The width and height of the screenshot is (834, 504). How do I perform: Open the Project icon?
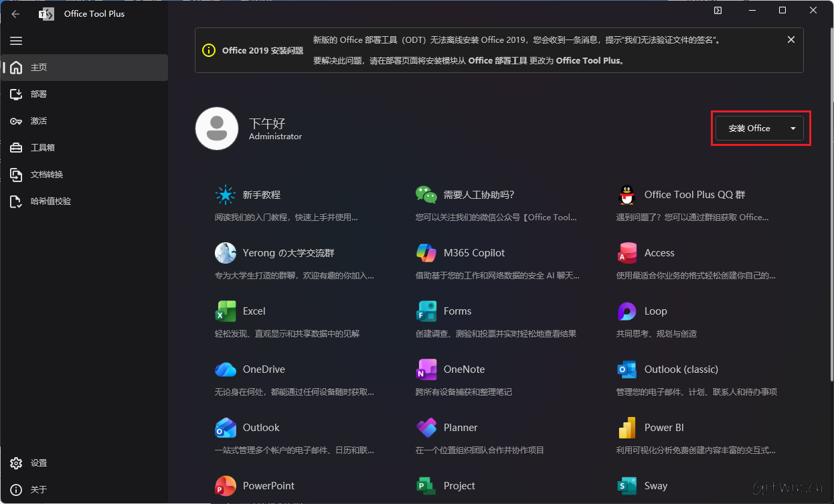(426, 486)
